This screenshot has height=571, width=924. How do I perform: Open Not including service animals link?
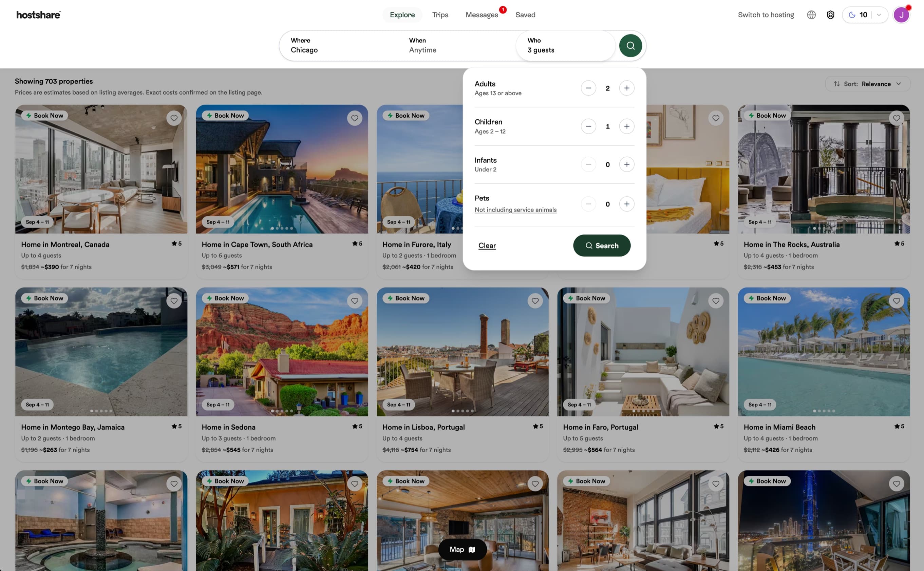click(515, 210)
